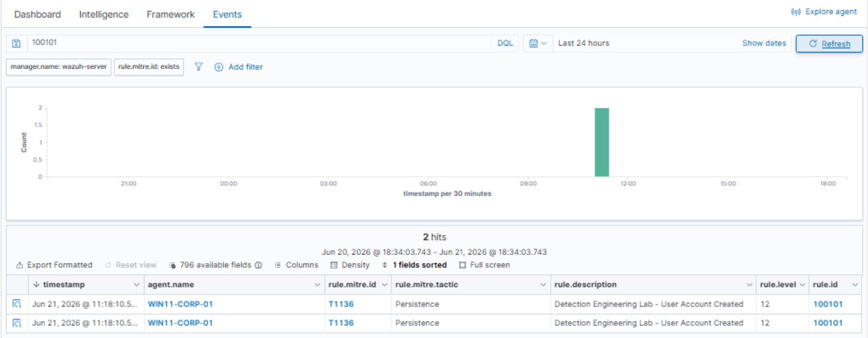The height and width of the screenshot is (338, 868).
Task: Click T1136 MITRE link in second row
Action: 341,323
